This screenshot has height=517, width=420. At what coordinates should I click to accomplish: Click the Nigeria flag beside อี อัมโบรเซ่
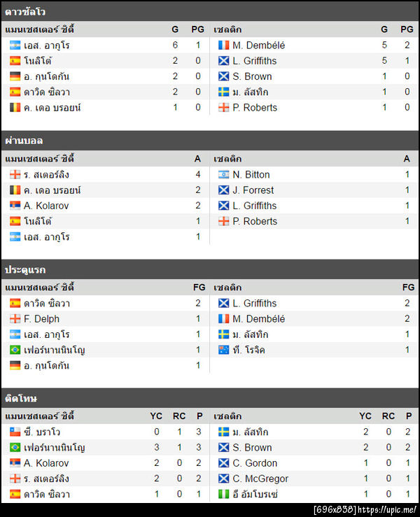224,494
